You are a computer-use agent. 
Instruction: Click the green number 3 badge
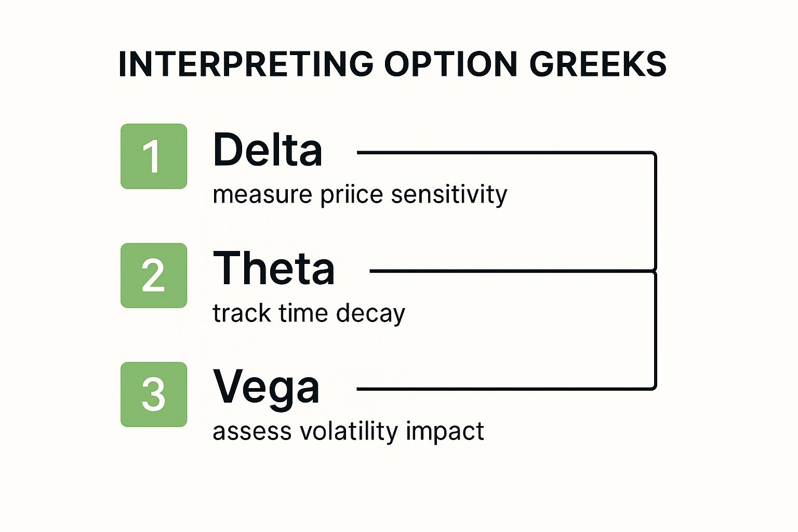pos(154,394)
